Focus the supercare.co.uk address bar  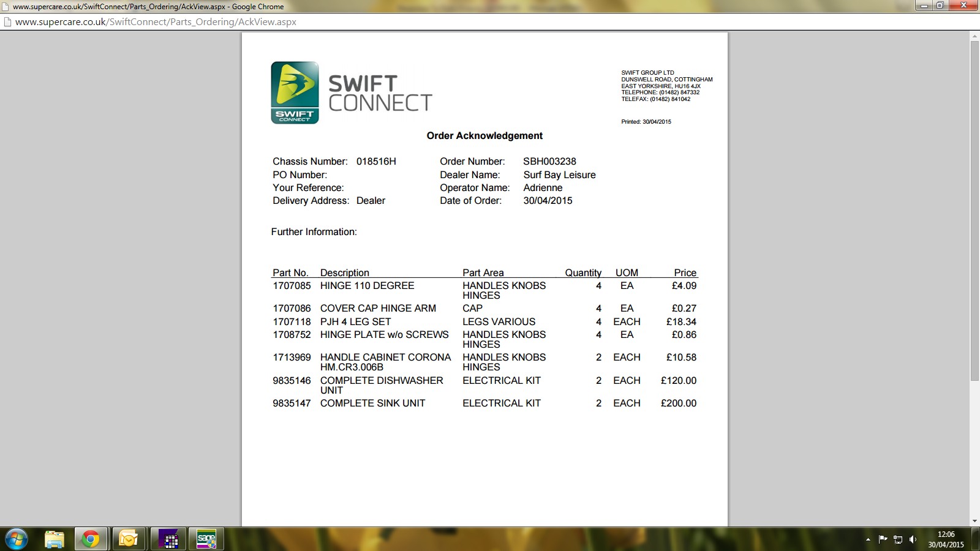(x=490, y=21)
